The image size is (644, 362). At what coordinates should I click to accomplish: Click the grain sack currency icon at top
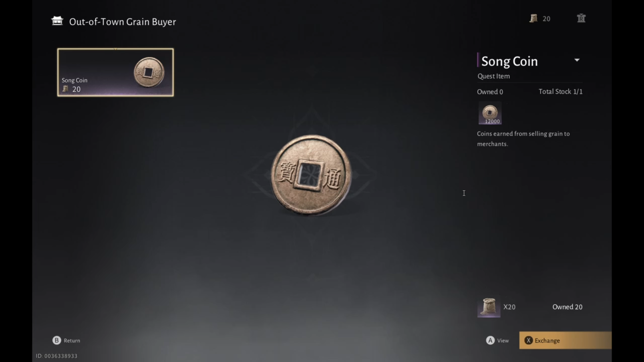pos(533,18)
